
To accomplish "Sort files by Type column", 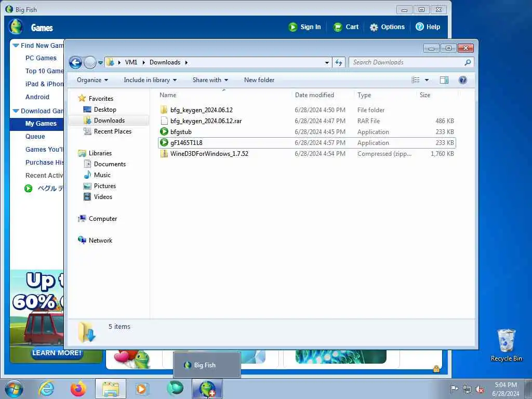I will click(x=364, y=95).
